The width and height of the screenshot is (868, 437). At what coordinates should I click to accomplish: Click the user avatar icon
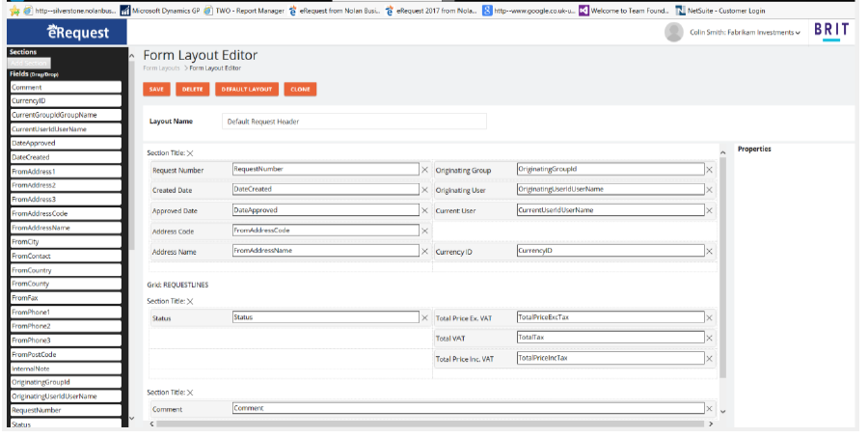[674, 32]
